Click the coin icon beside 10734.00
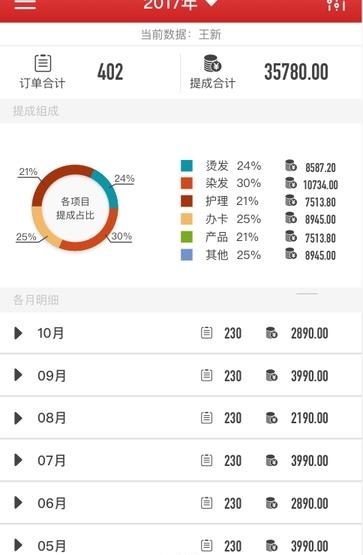Image resolution: width=363 pixels, height=555 pixels. point(291,183)
